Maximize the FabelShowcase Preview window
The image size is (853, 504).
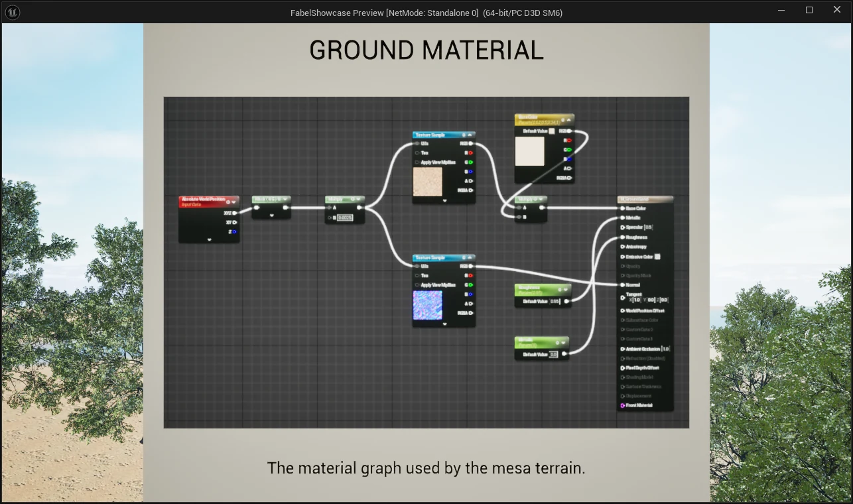[x=809, y=10]
